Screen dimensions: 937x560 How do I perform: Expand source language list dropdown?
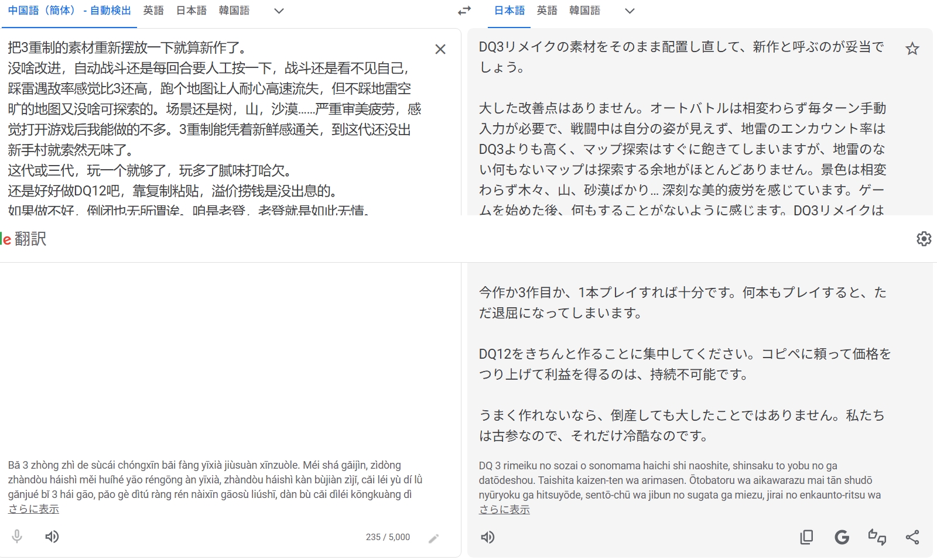pos(279,11)
